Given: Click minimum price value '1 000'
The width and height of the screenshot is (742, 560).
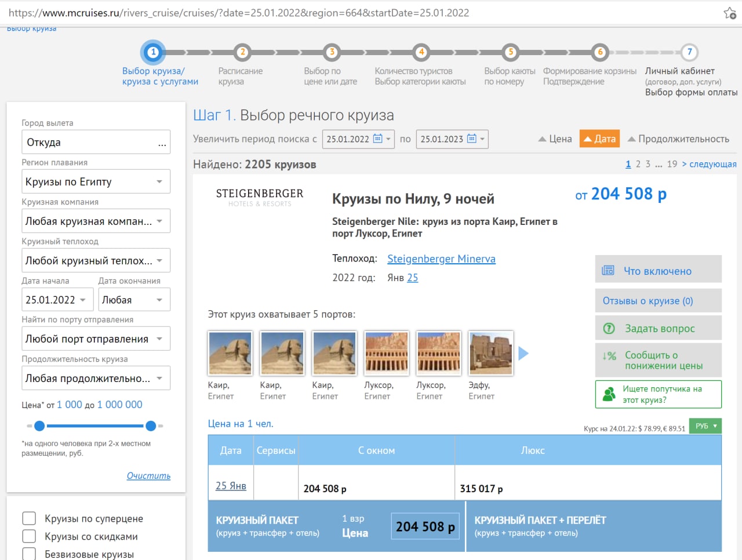Looking at the screenshot, I should click(70, 405).
